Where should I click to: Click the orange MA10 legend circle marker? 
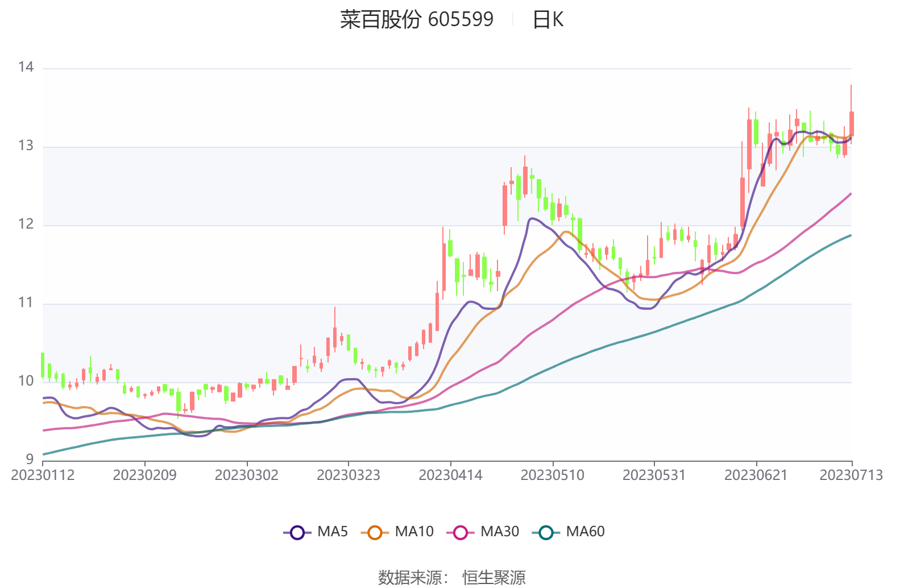[x=375, y=532]
